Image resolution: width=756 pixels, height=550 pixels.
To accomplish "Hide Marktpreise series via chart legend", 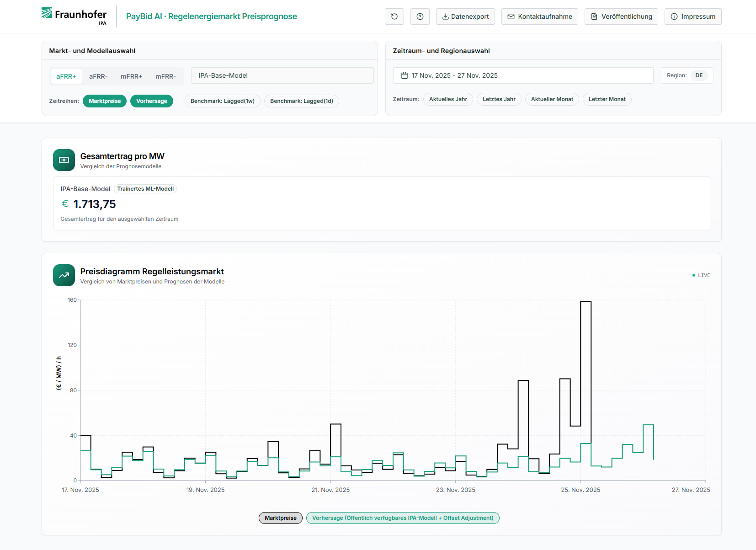I will coord(280,518).
